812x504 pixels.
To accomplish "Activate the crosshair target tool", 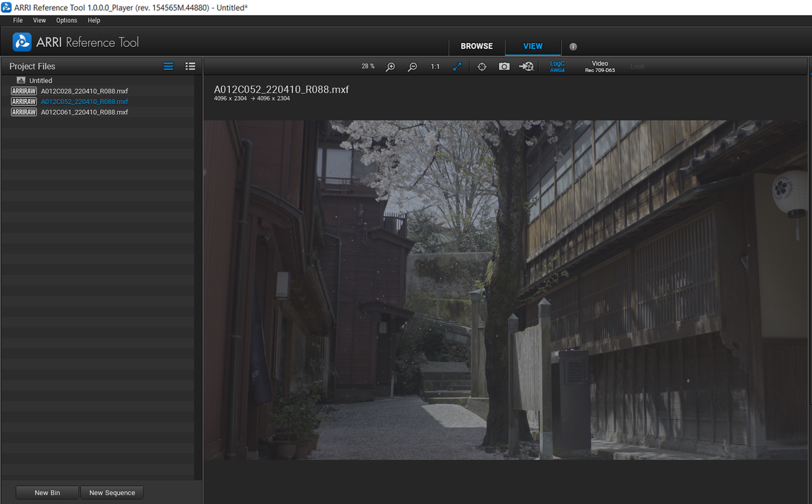I will [x=482, y=67].
